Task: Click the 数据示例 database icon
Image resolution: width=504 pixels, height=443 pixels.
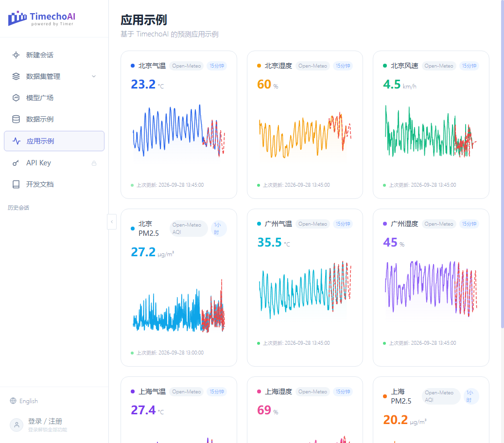Action: (16, 119)
